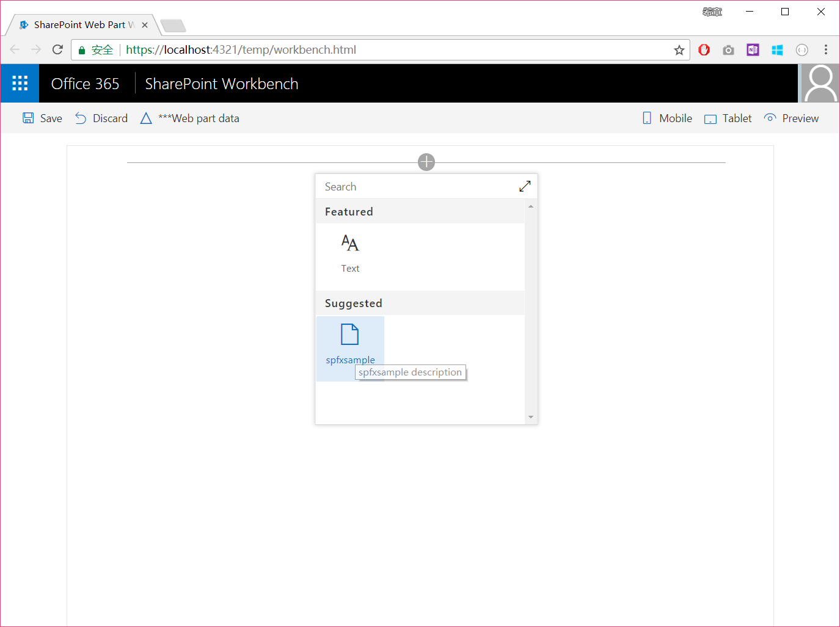Click the add web part plus button
Image resolution: width=840 pixels, height=627 pixels.
coord(426,162)
